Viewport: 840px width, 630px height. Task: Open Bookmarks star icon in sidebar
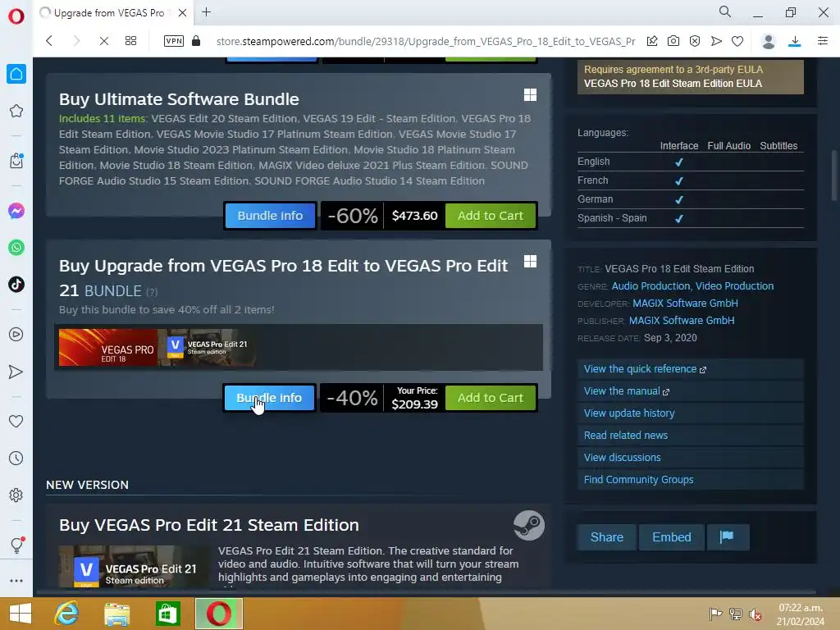tap(16, 111)
